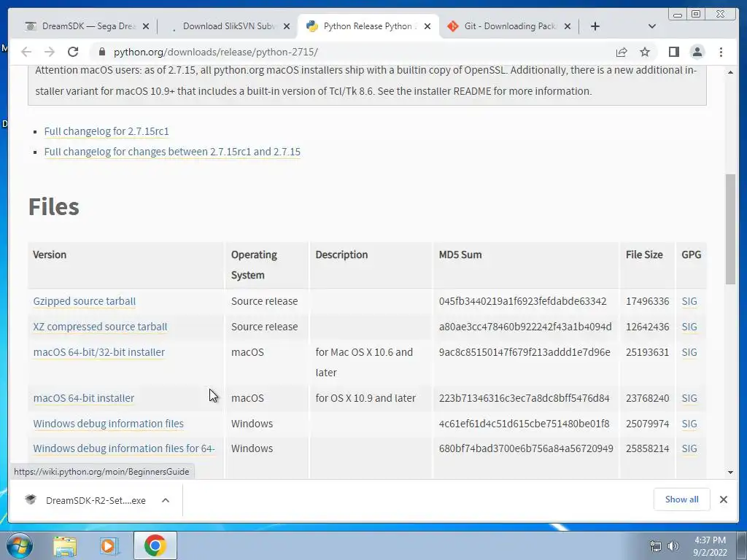Open the Windows Start menu

click(20, 545)
